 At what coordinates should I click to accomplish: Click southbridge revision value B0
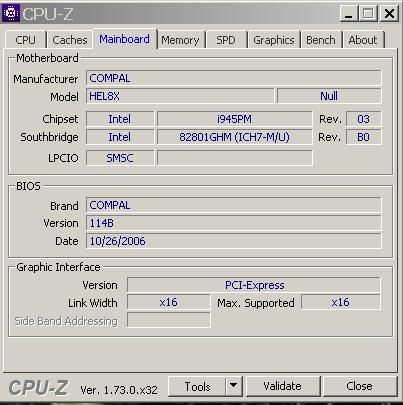(x=363, y=137)
